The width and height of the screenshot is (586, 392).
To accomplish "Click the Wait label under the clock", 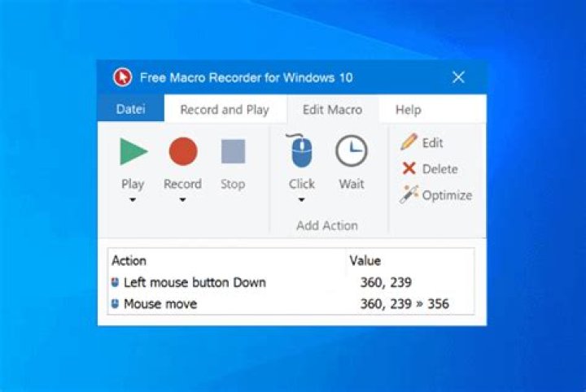I will (352, 184).
